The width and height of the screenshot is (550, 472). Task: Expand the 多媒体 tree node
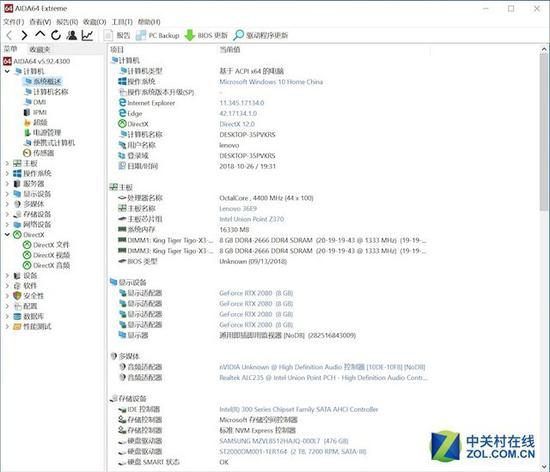point(7,204)
